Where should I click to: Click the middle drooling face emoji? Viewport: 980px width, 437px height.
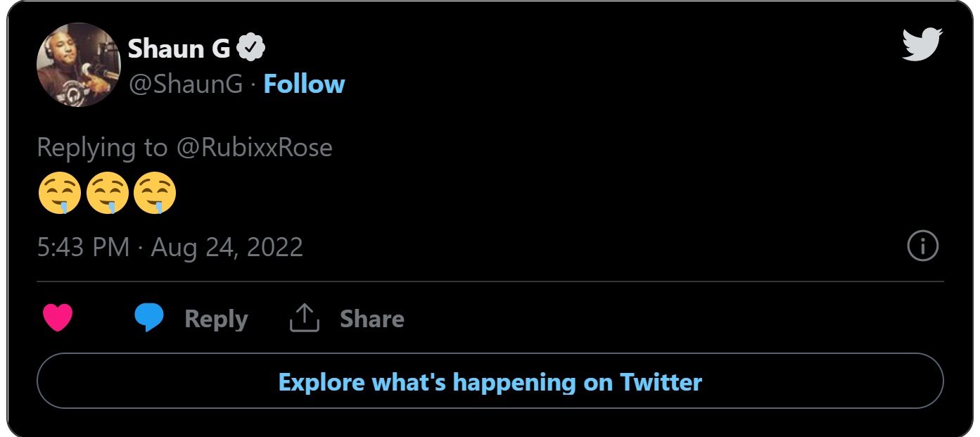pyautogui.click(x=107, y=195)
